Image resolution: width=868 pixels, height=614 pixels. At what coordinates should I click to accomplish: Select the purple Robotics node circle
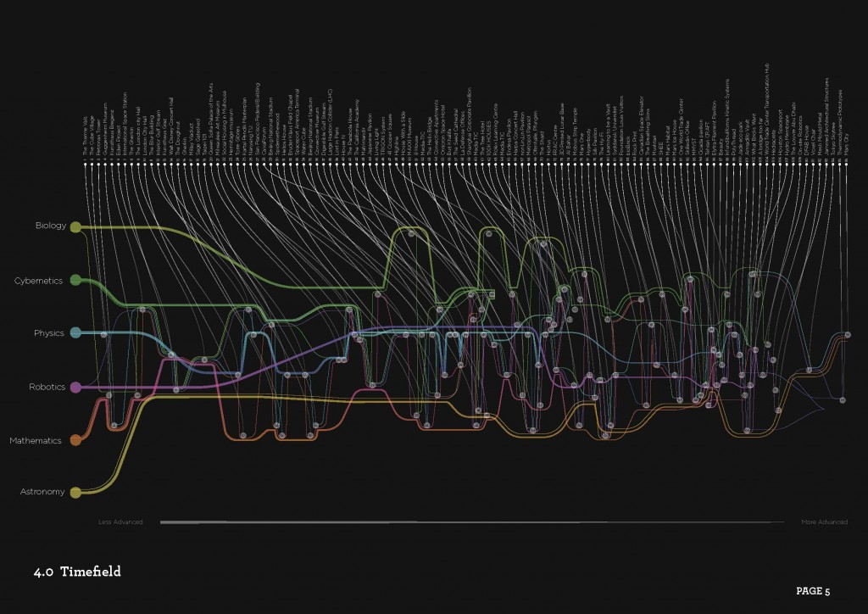click(75, 388)
